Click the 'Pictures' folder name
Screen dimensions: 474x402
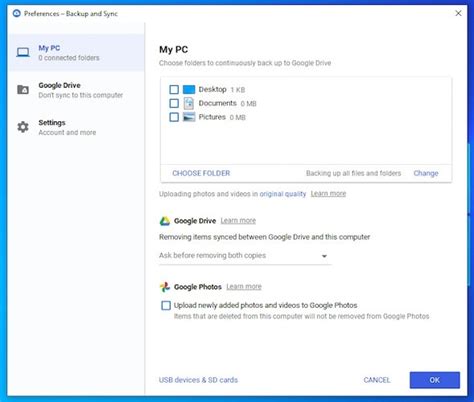pyautogui.click(x=212, y=117)
